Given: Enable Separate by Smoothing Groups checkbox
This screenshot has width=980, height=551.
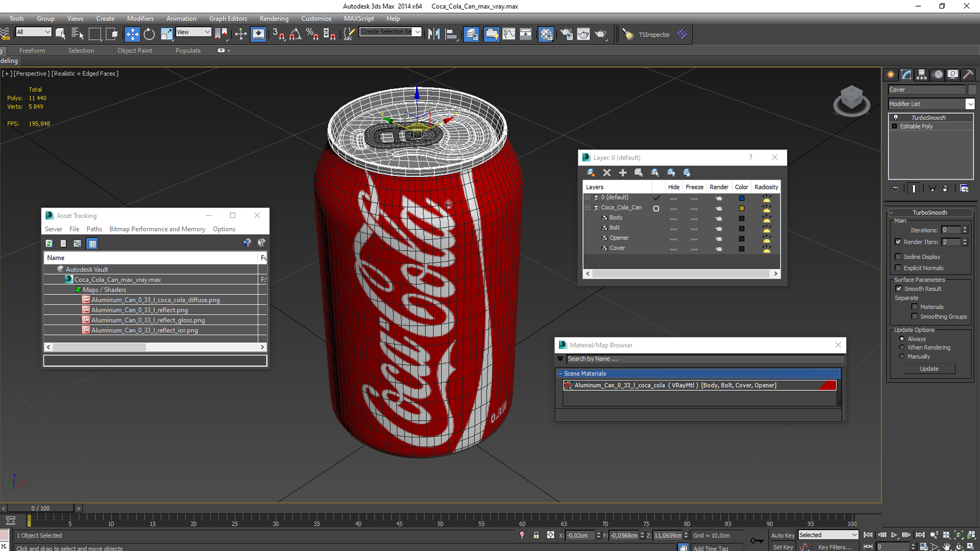Looking at the screenshot, I should tap(914, 316).
